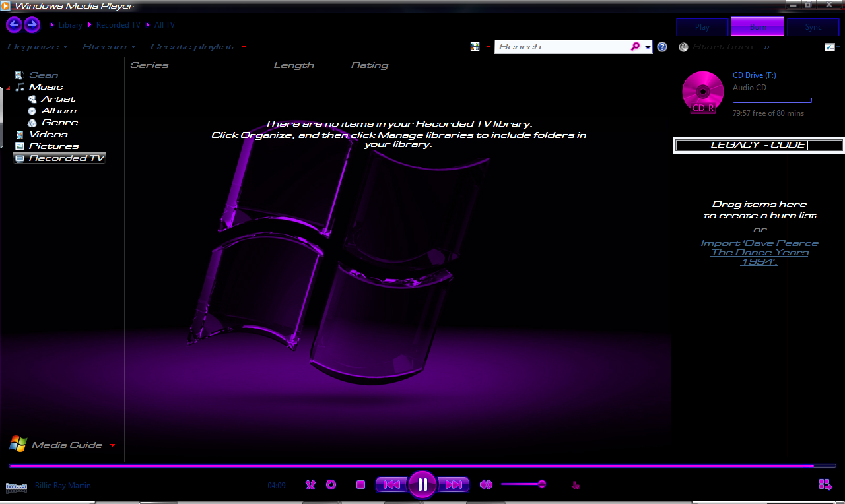Viewport: 845px width, 504px height.
Task: Expand the Create playlist red arrow
Action: pos(244,47)
